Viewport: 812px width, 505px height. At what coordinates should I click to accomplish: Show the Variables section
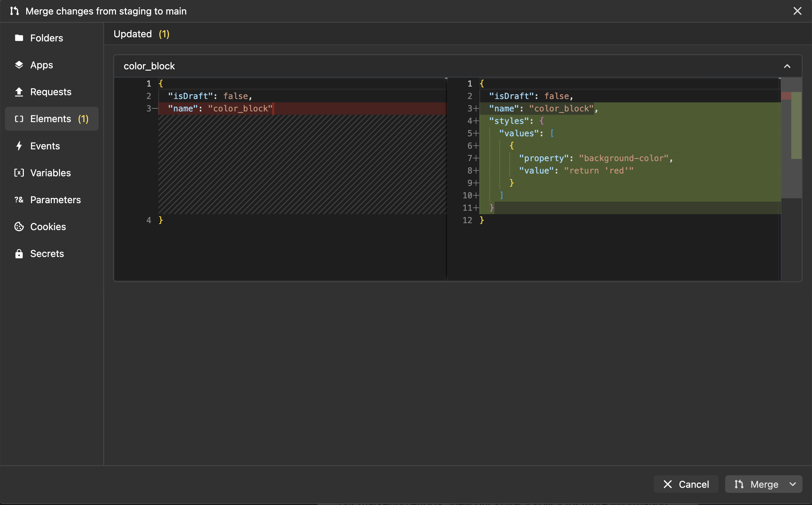click(52, 173)
